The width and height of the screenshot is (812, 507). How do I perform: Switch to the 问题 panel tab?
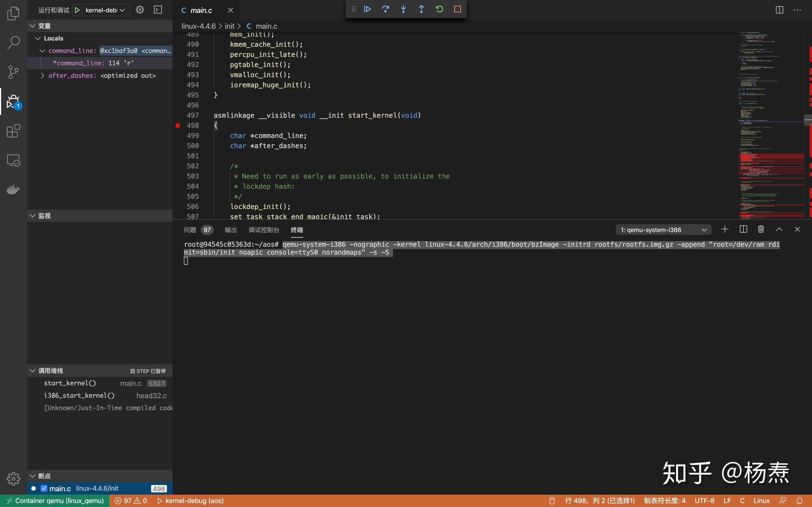pos(190,230)
